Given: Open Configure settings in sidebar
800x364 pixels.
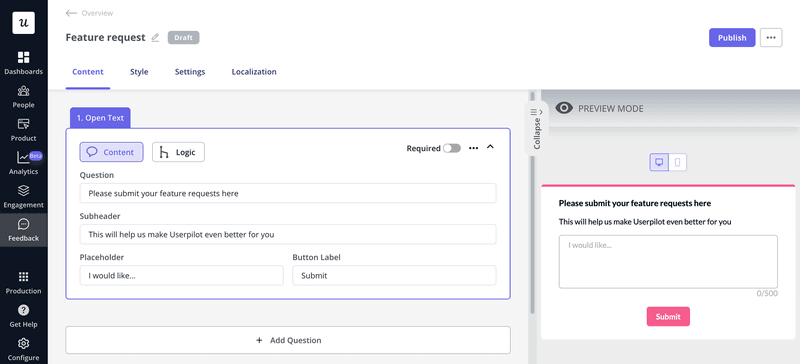Looking at the screenshot, I should point(23,349).
